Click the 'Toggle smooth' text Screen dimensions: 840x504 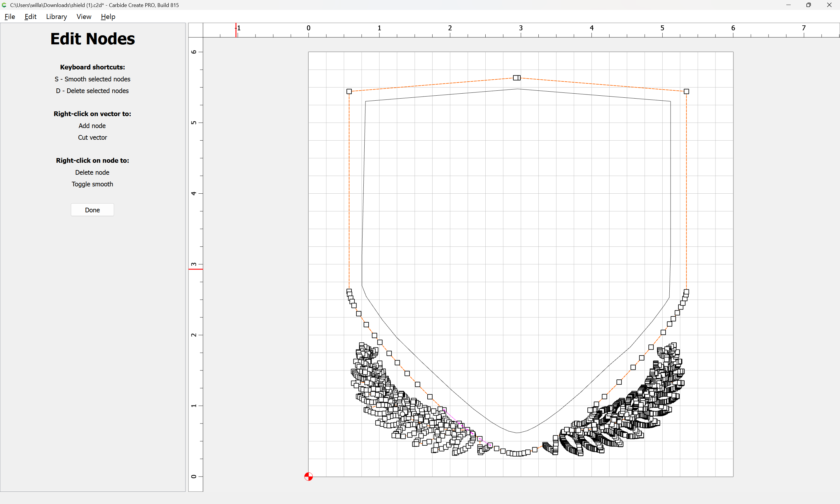pos(92,184)
